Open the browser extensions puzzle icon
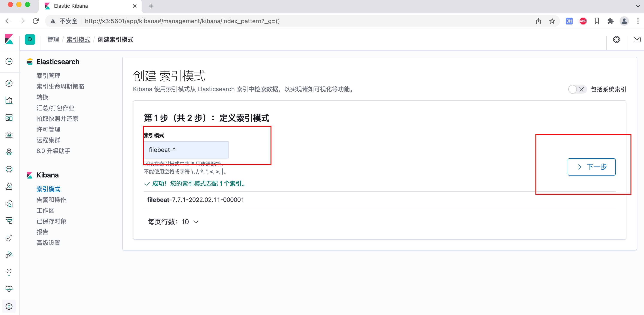The image size is (644, 315). click(610, 21)
